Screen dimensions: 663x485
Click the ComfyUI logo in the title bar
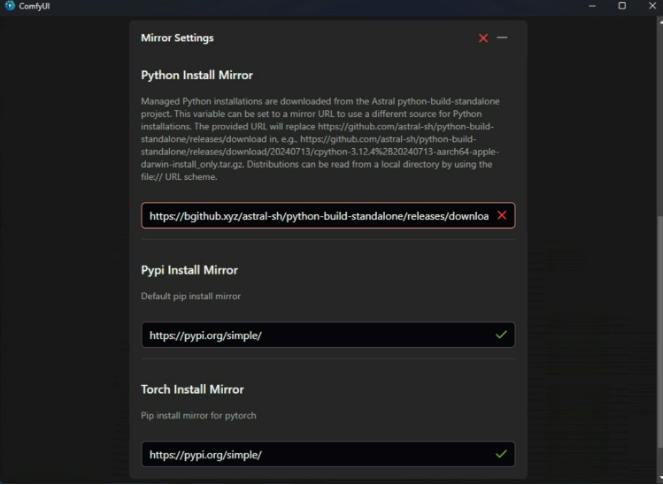[9, 6]
